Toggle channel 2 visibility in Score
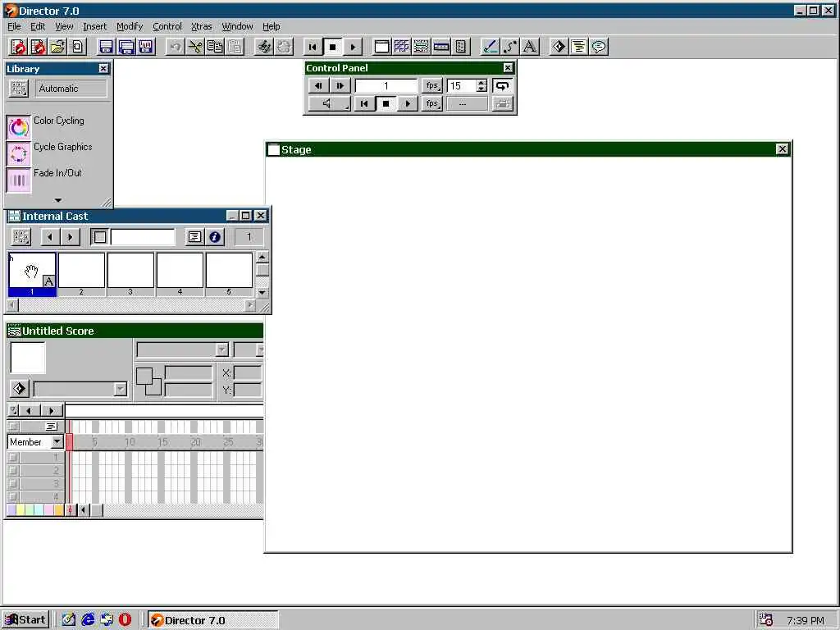This screenshot has height=630, width=840. click(x=13, y=470)
